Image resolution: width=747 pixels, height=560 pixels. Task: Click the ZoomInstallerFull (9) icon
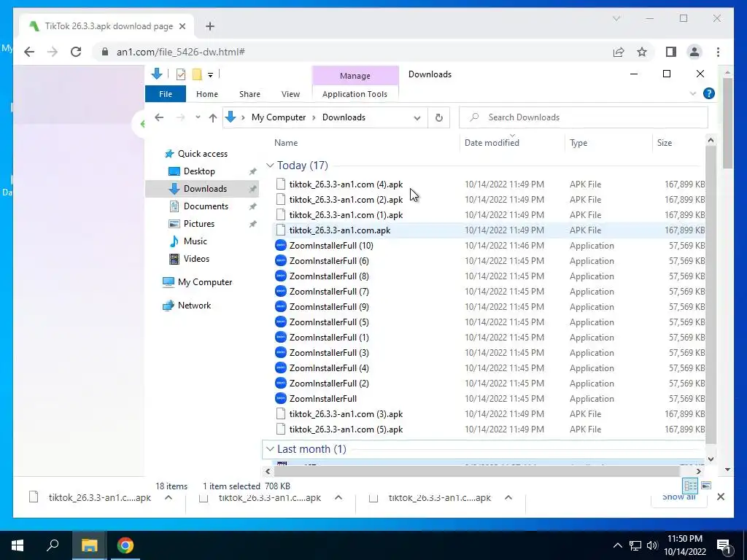click(x=281, y=307)
